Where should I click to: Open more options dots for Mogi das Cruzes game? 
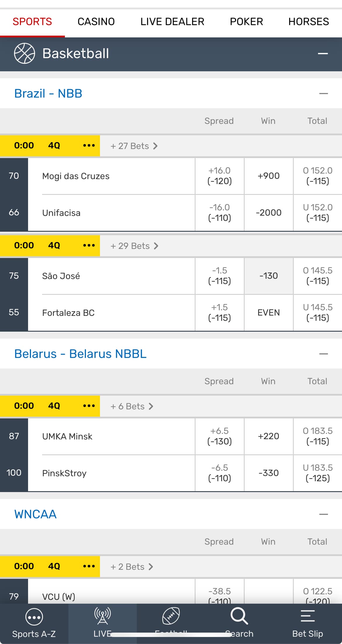point(89,146)
